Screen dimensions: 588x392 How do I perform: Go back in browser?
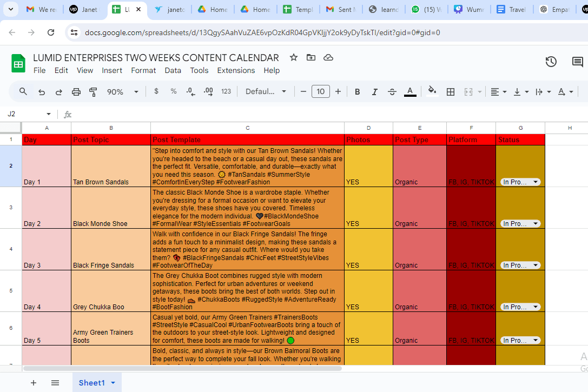[12, 32]
